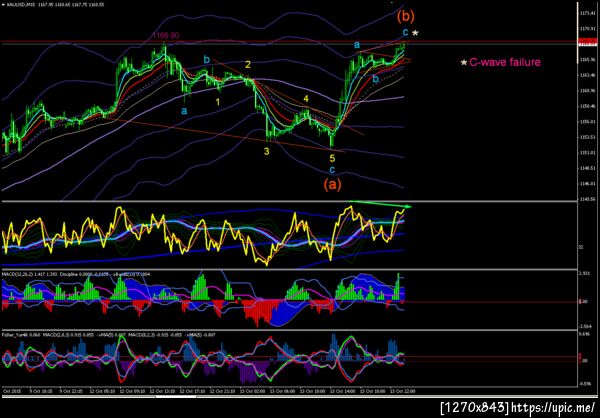Select the 1168.90 price label text
This screenshot has width=600, height=418.
tap(165, 36)
